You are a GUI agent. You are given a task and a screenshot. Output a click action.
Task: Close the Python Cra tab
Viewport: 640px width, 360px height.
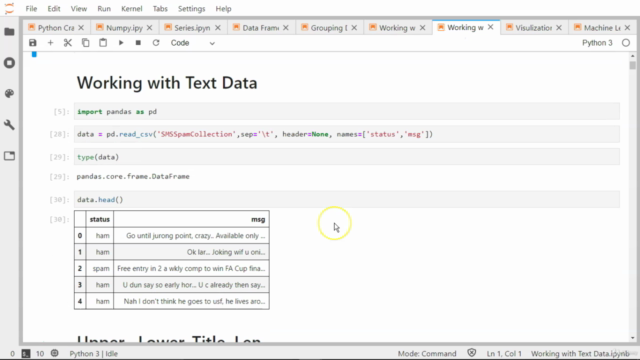81,28
